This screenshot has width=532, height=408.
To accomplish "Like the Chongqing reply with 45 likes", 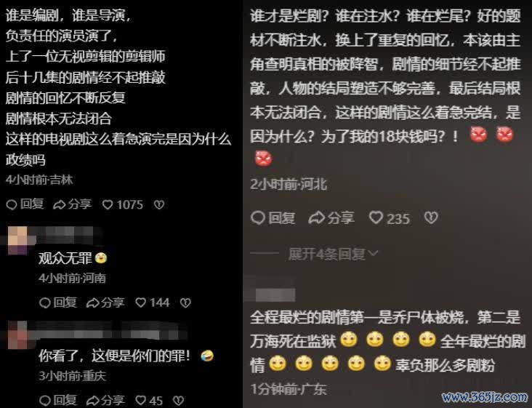I will click(149, 401).
